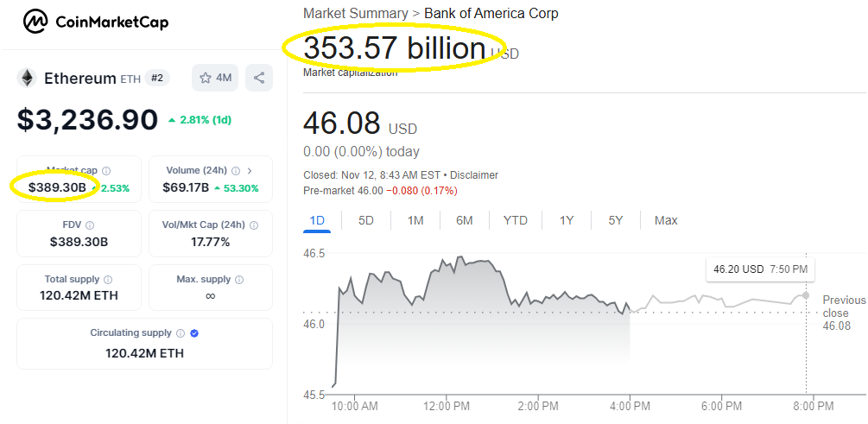Click the Total supply info icon

[108, 280]
